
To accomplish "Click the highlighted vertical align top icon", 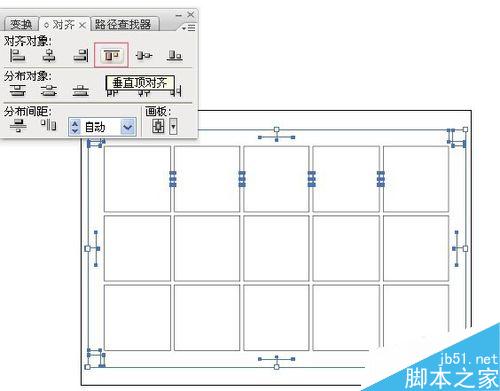I will pyautogui.click(x=111, y=55).
